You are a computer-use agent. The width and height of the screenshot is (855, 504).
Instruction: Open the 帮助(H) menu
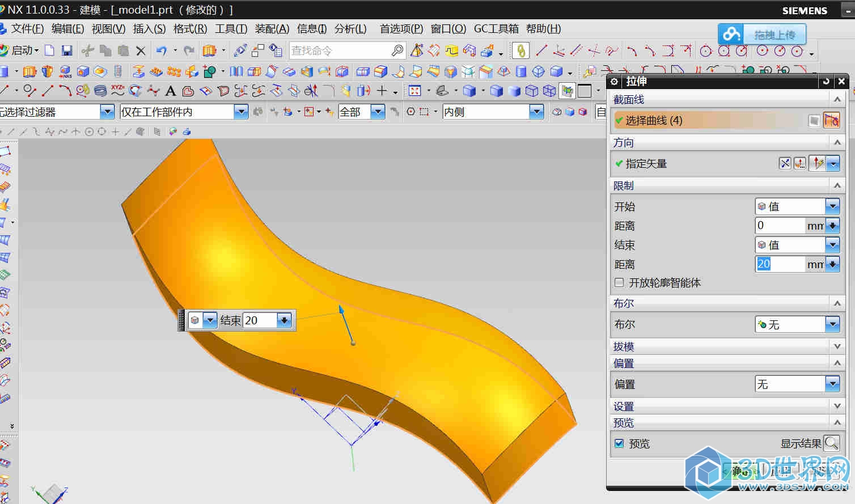point(543,28)
